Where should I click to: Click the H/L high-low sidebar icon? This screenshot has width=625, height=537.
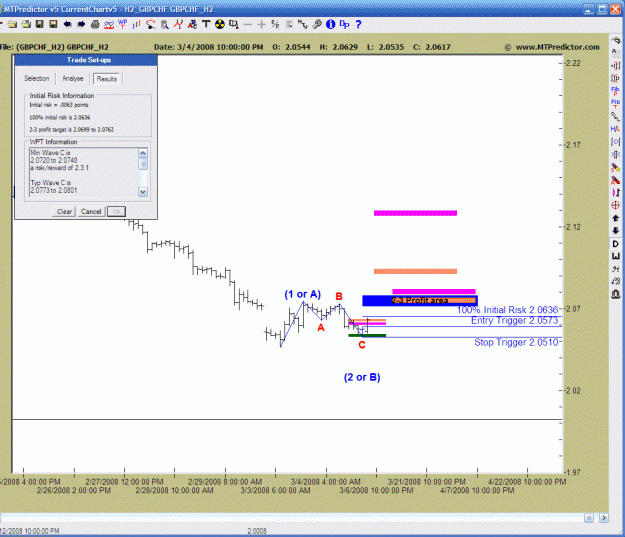coord(615,129)
